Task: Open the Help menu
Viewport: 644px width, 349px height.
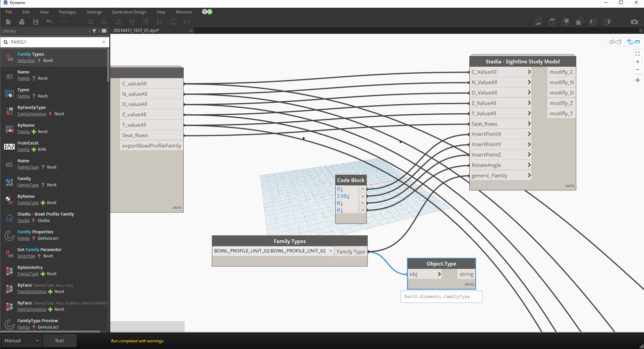Action: 161,12
